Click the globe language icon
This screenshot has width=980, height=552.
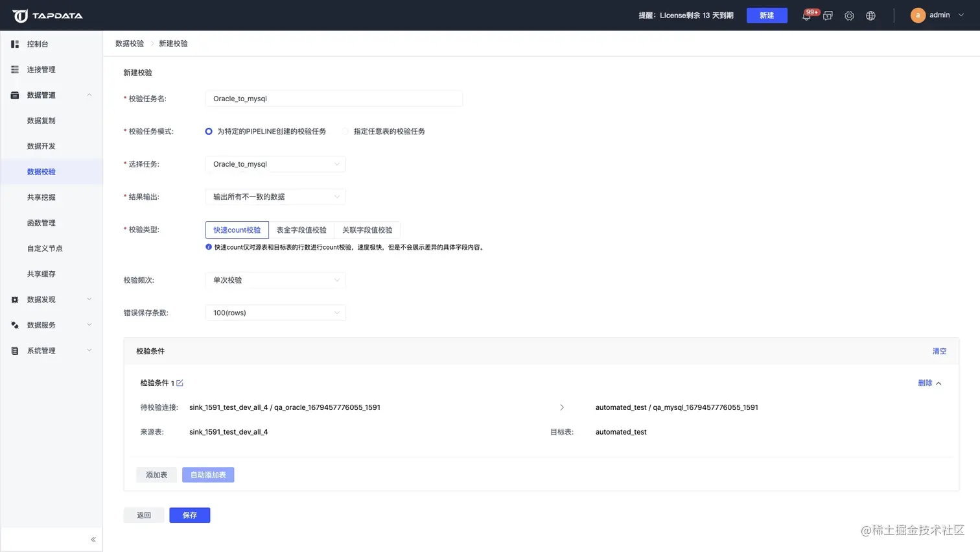click(x=870, y=16)
